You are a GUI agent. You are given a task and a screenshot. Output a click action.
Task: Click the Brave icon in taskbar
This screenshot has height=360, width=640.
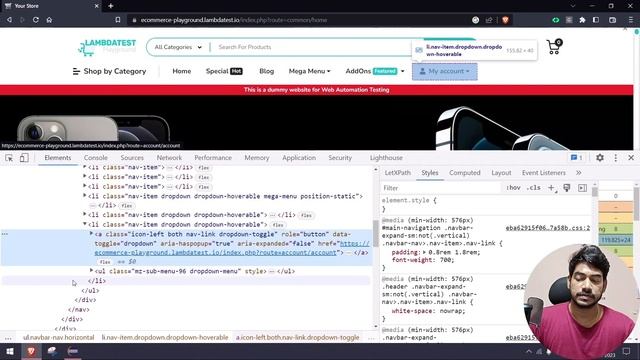click(x=31, y=351)
